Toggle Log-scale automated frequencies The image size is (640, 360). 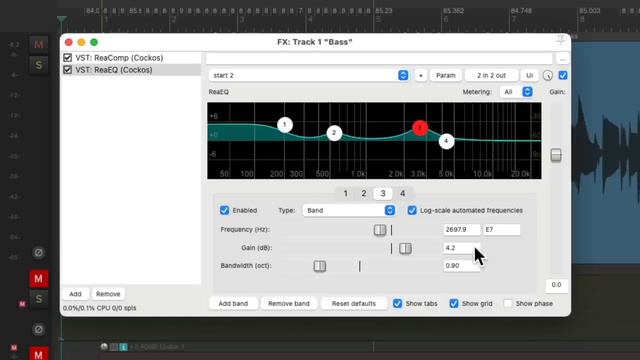pyautogui.click(x=412, y=210)
